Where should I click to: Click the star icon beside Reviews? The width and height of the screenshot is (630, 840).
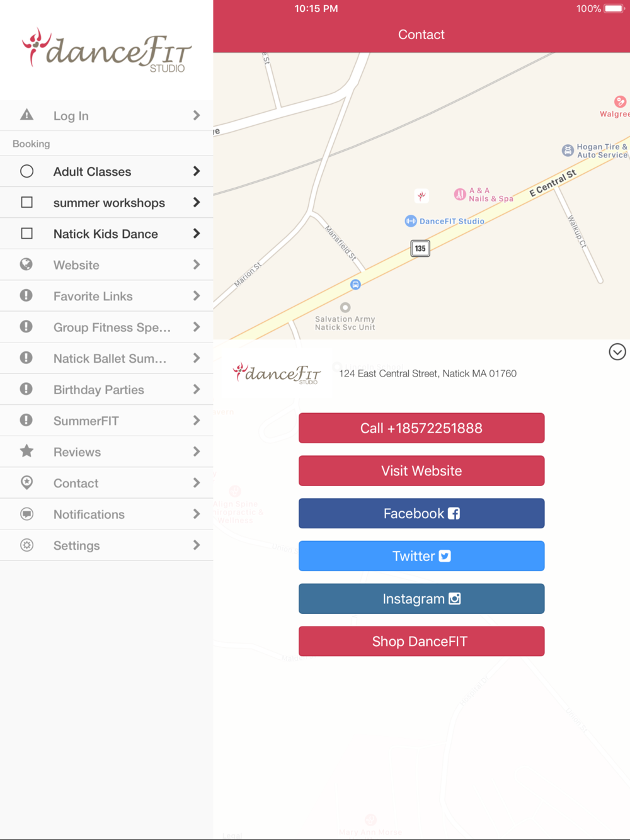coord(26,451)
